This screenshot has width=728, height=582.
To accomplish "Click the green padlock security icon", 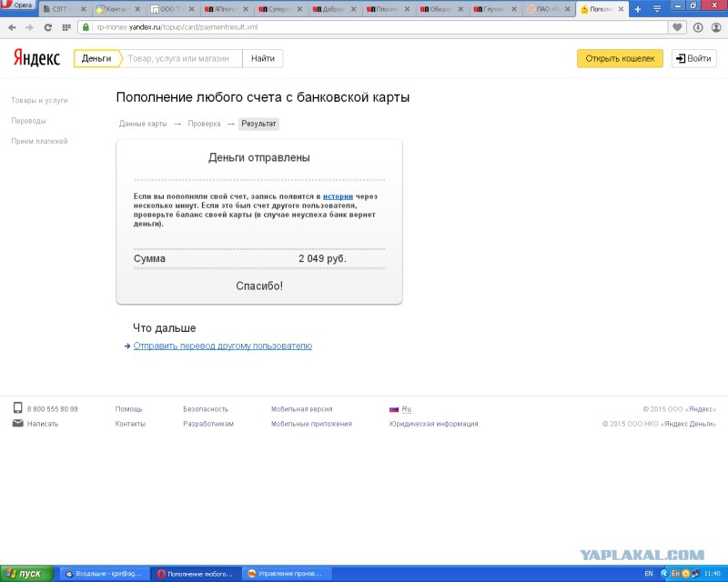I will (86, 27).
